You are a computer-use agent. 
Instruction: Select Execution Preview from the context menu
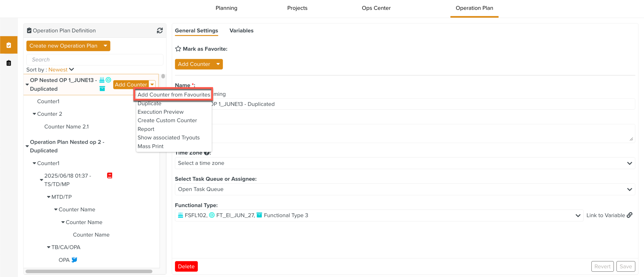click(160, 112)
